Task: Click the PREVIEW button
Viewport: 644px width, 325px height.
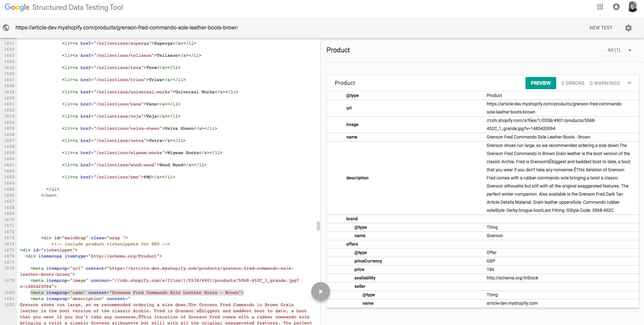Action: (540, 83)
